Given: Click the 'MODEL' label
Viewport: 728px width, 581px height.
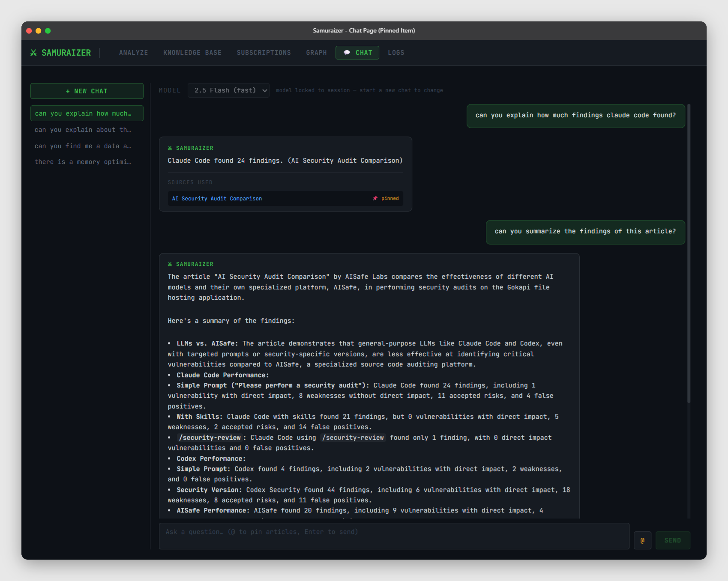Looking at the screenshot, I should 170,90.
